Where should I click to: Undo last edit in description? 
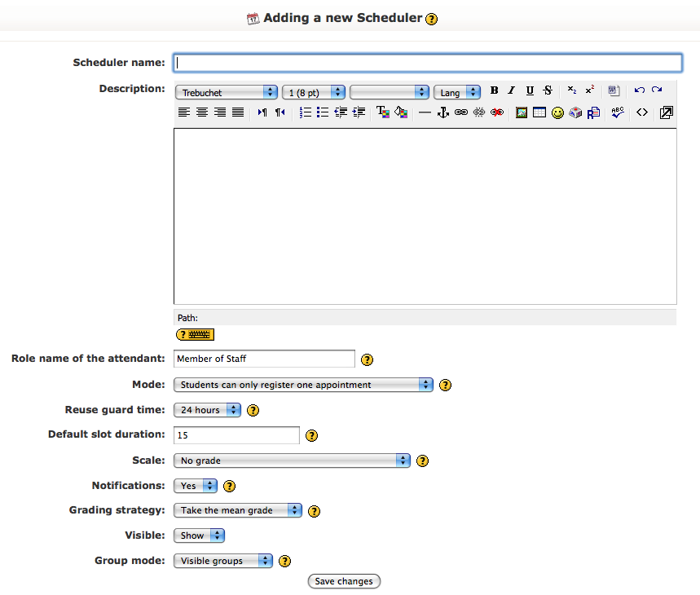639,90
